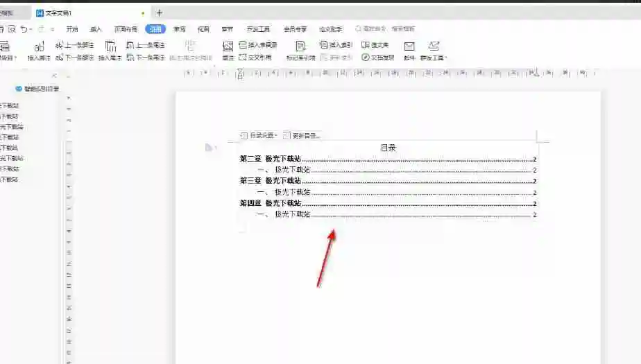Open the 论文助手 tab
The height and width of the screenshot is (364, 641).
pyautogui.click(x=330, y=29)
